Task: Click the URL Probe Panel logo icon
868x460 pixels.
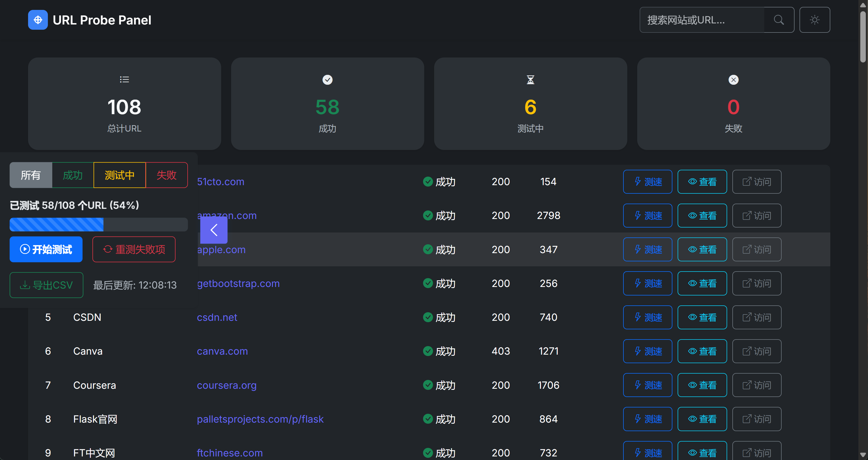Action: 38,20
